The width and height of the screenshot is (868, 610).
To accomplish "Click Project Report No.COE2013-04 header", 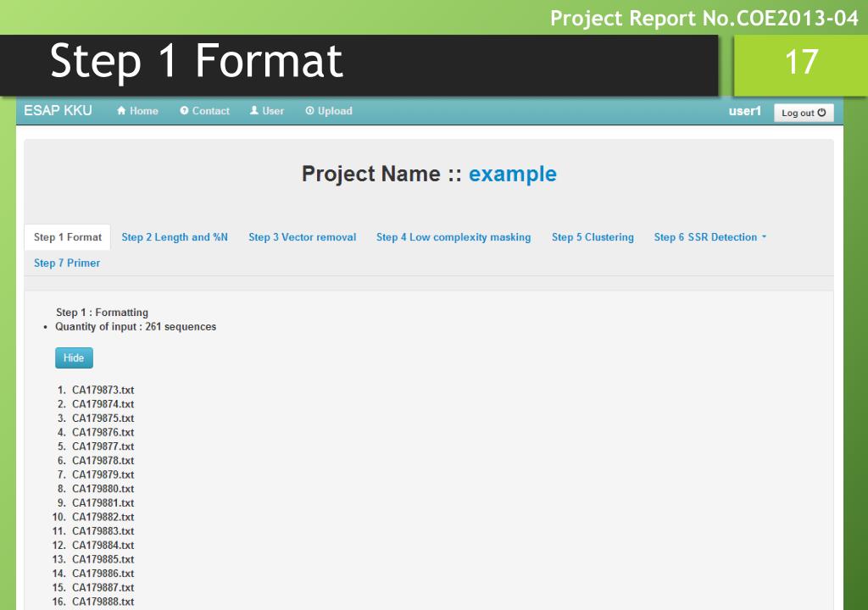I will point(704,19).
